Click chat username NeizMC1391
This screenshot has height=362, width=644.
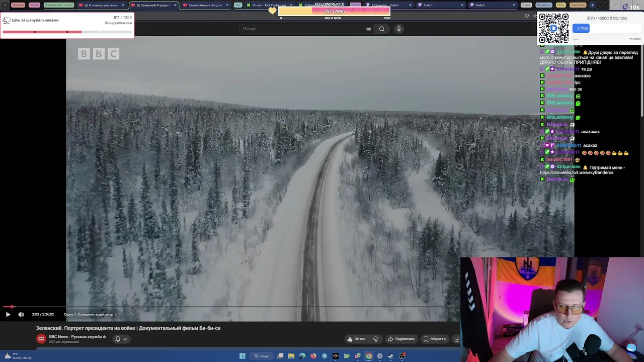559,159
